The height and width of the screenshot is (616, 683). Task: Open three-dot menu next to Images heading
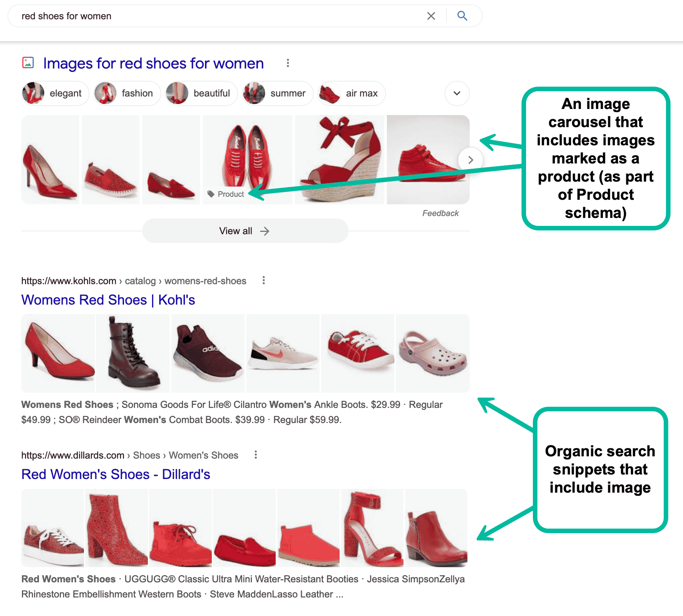click(288, 63)
